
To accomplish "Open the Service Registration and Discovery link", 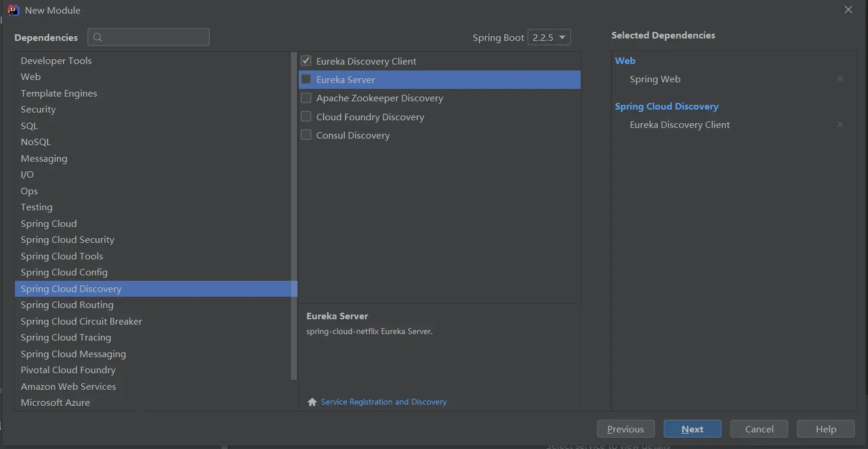I will pyautogui.click(x=383, y=402).
